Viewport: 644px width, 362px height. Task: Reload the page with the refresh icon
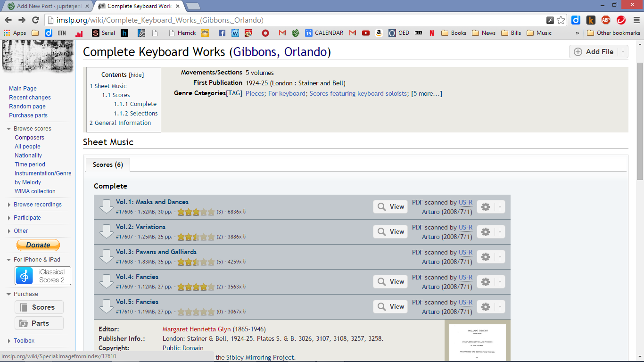coord(35,20)
